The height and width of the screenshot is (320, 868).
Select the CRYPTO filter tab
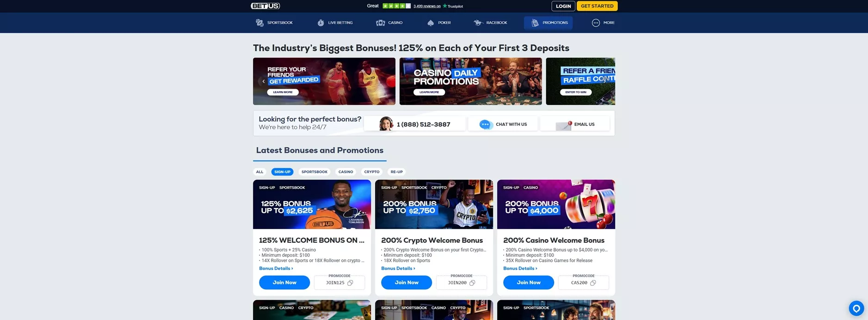click(372, 172)
